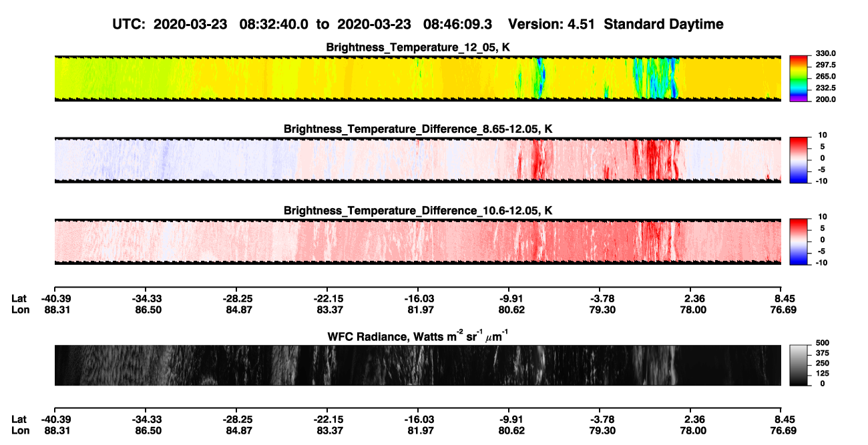
Task: Click longitude 86.50 on axis below WFC Radiance
Action: (147, 430)
